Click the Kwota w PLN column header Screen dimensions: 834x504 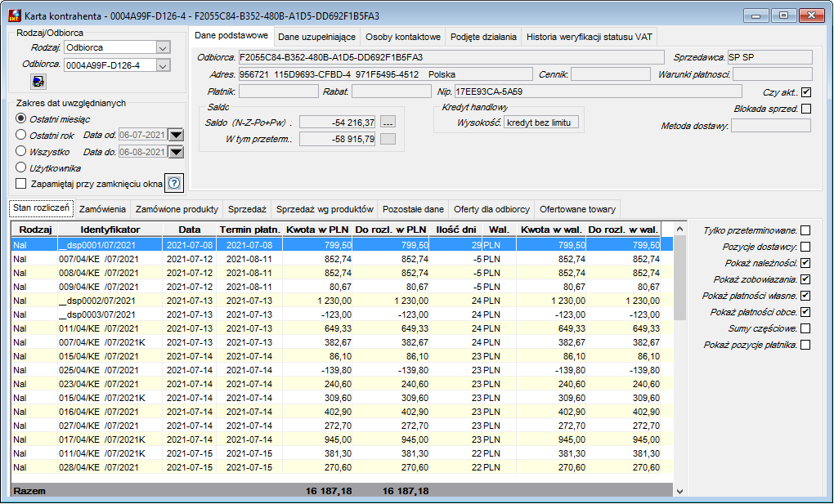tap(317, 230)
